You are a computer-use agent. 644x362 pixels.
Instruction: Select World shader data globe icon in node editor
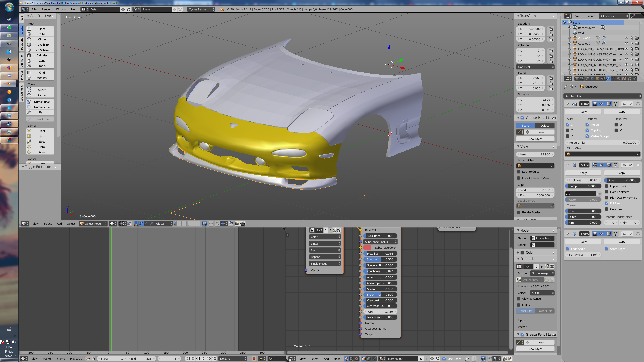tap(369, 359)
